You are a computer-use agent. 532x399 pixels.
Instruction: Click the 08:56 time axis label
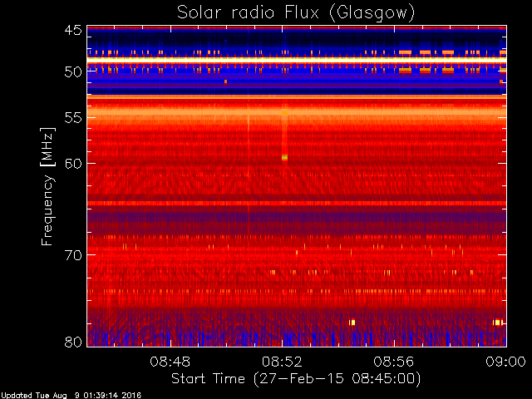[x=394, y=362]
